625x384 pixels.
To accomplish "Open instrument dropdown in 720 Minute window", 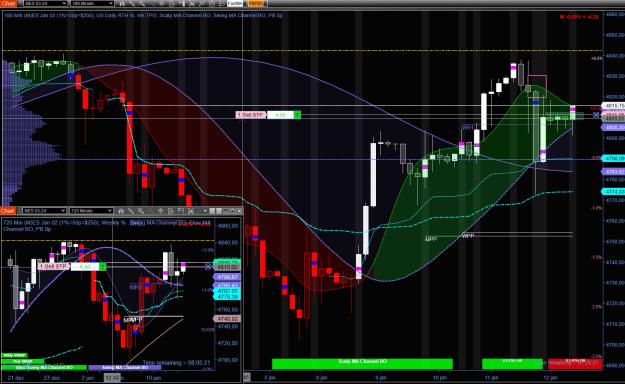I will [x=44, y=211].
